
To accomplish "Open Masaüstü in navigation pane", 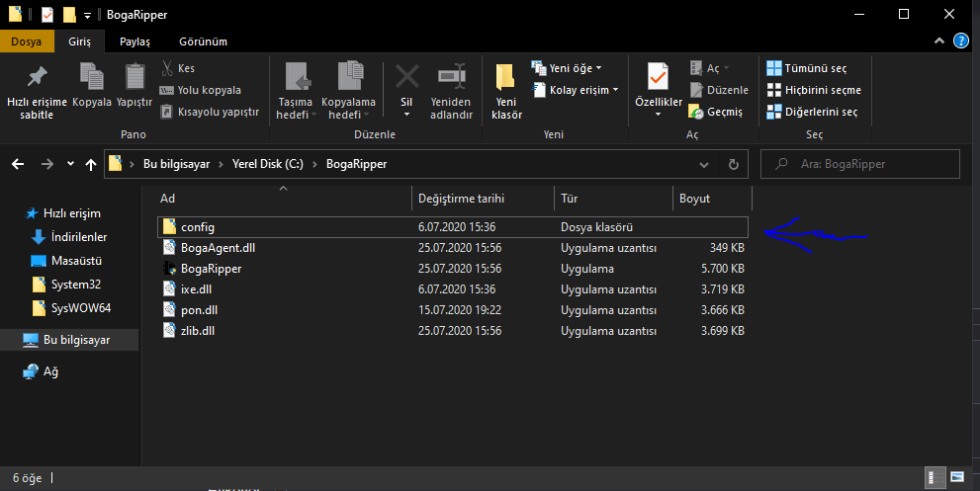I will tap(65, 261).
